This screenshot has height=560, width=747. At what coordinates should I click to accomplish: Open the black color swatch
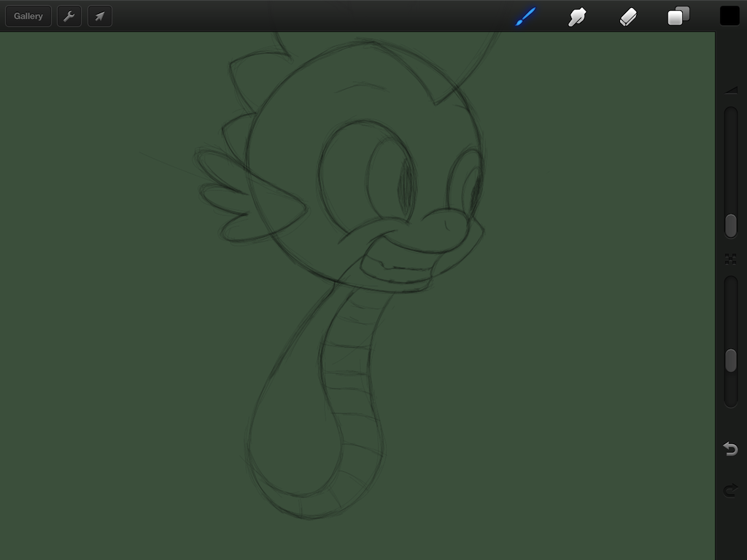click(x=729, y=16)
